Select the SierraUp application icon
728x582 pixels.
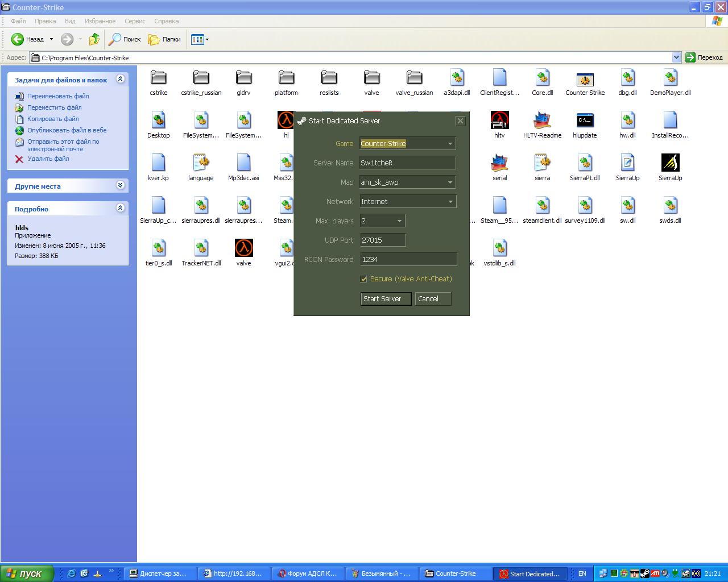tap(670, 163)
